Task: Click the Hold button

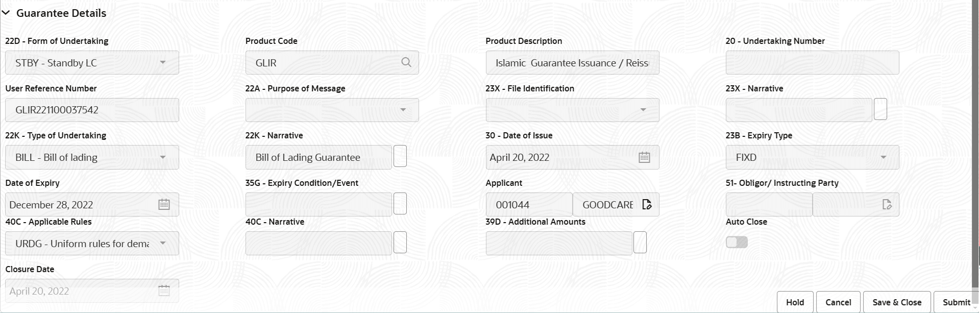Action: (795, 302)
